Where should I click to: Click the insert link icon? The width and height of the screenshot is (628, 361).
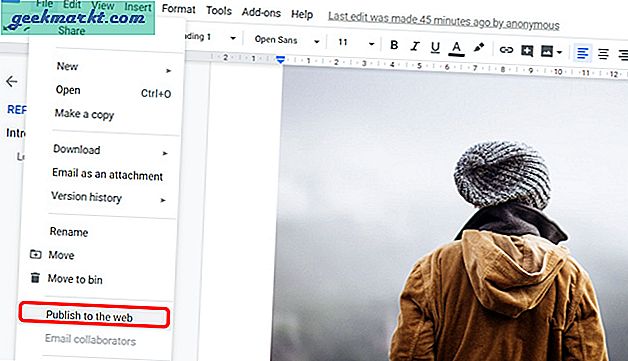pyautogui.click(x=506, y=50)
